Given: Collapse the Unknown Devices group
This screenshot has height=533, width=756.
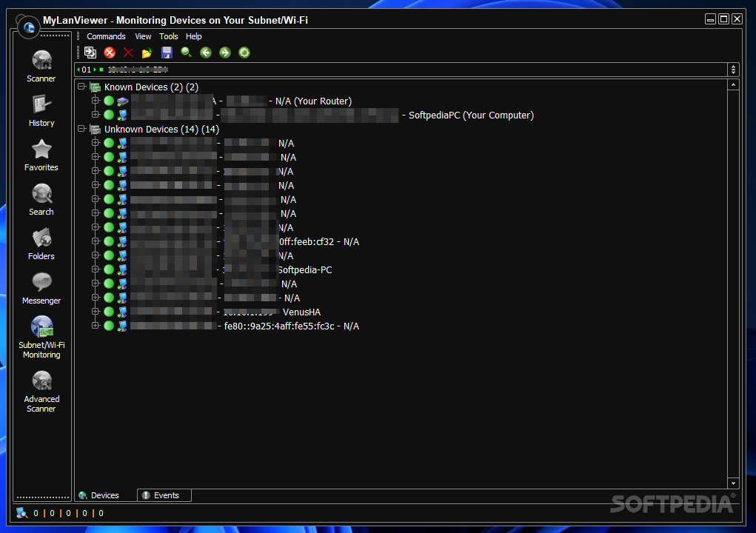Looking at the screenshot, I should coord(81,129).
